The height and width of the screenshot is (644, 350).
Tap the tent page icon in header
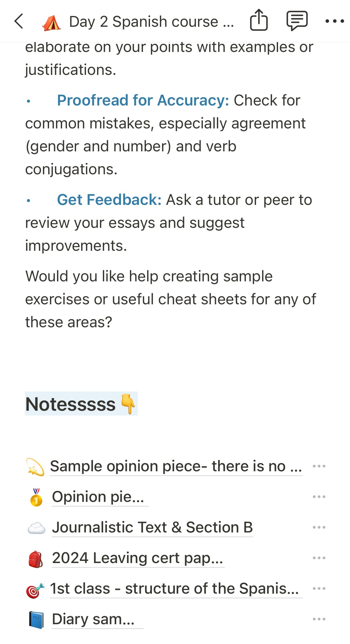[52, 22]
